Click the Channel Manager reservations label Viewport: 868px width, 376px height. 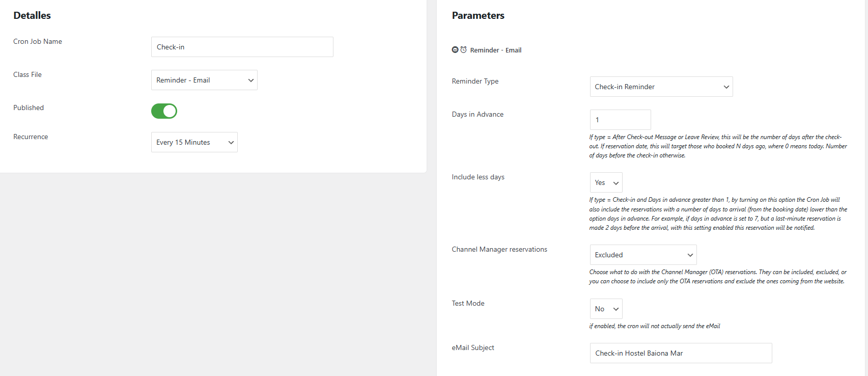tap(499, 249)
